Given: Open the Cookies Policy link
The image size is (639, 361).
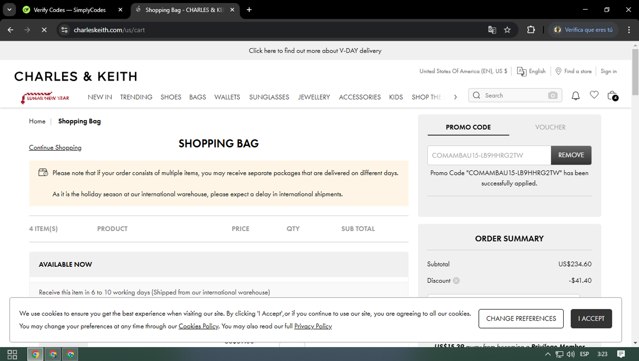Looking at the screenshot, I should pyautogui.click(x=198, y=326).
